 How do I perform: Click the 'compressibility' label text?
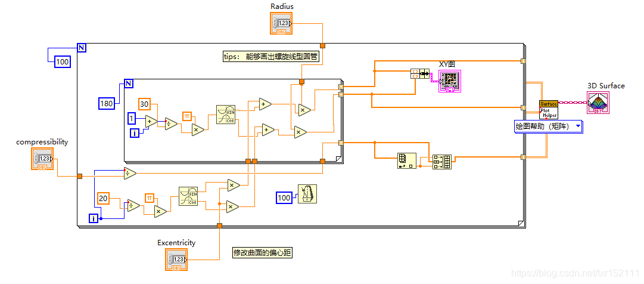point(42,141)
